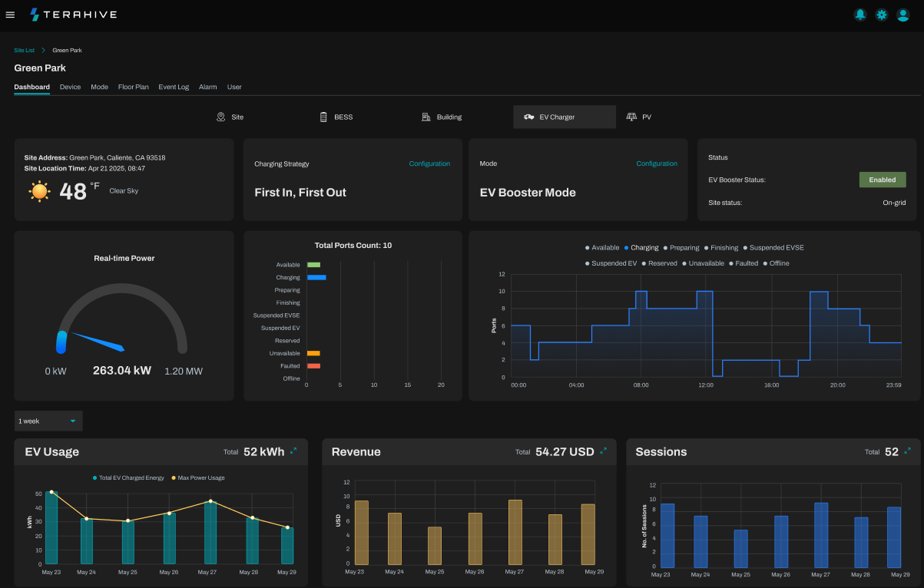Toggle Suspended EVSE legend item
Image resolution: width=924 pixels, height=588 pixels.
pyautogui.click(x=773, y=248)
